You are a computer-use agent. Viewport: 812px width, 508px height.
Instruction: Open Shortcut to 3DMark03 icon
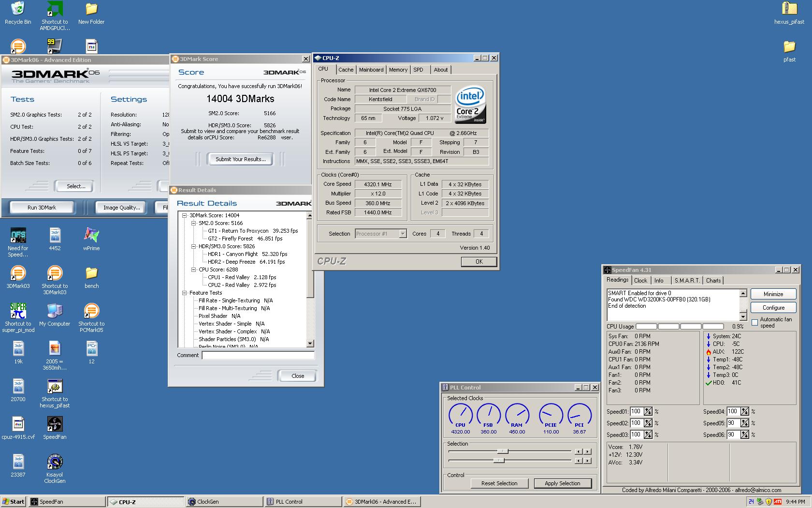(x=55, y=280)
